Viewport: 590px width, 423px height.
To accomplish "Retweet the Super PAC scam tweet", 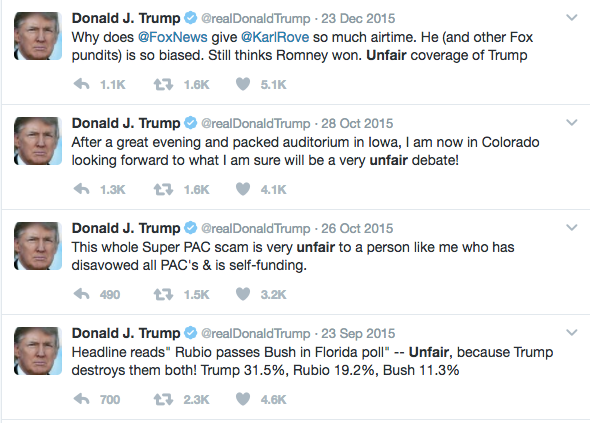I will coord(163,294).
